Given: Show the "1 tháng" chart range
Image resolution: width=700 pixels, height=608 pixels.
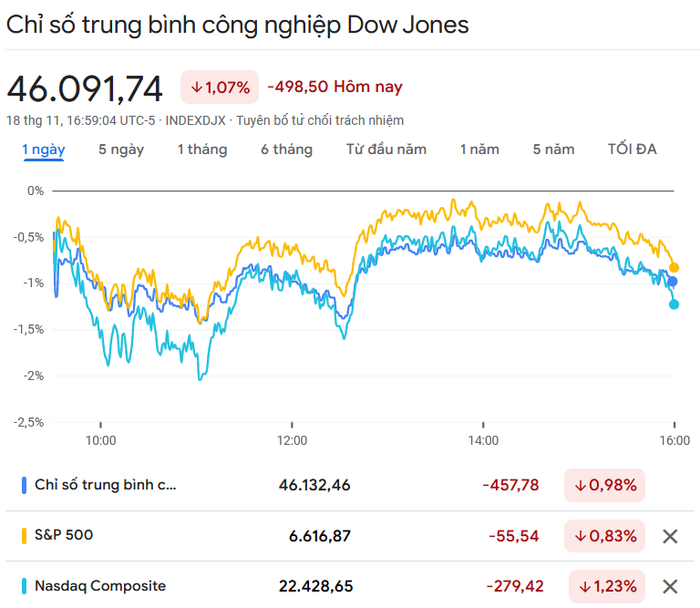Looking at the screenshot, I should [x=202, y=149].
